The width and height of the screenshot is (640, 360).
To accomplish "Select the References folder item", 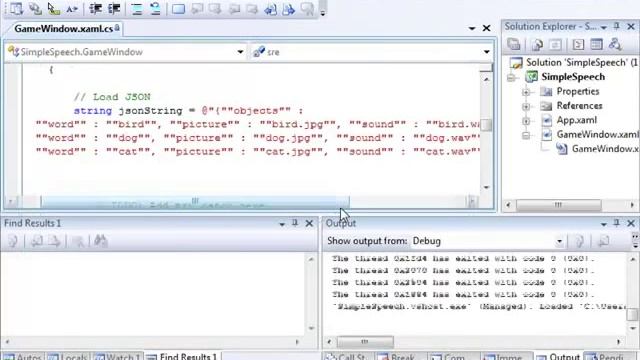I will click(x=579, y=106).
